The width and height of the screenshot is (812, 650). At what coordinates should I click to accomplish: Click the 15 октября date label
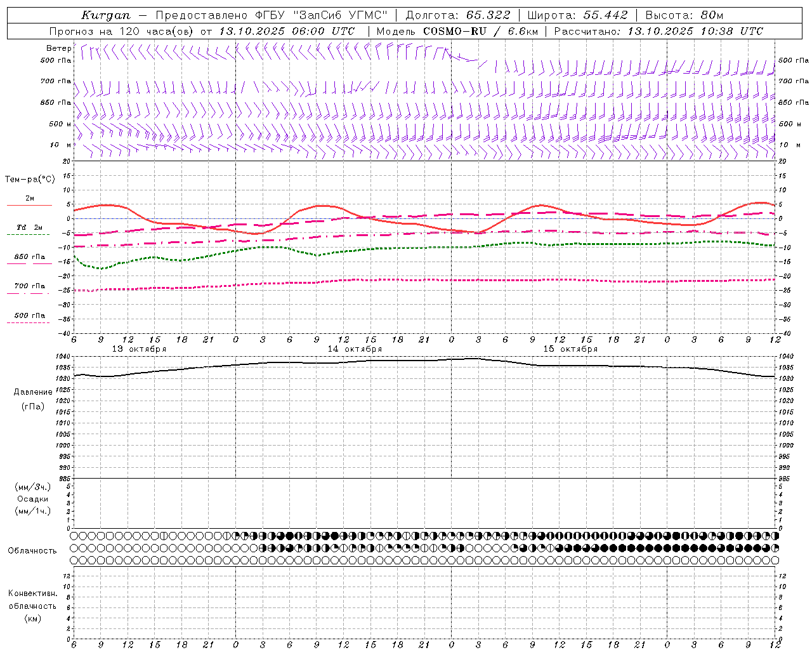570,349
